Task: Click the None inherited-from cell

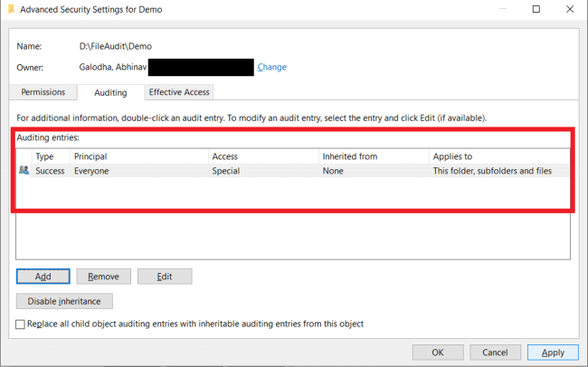Action: 333,171
